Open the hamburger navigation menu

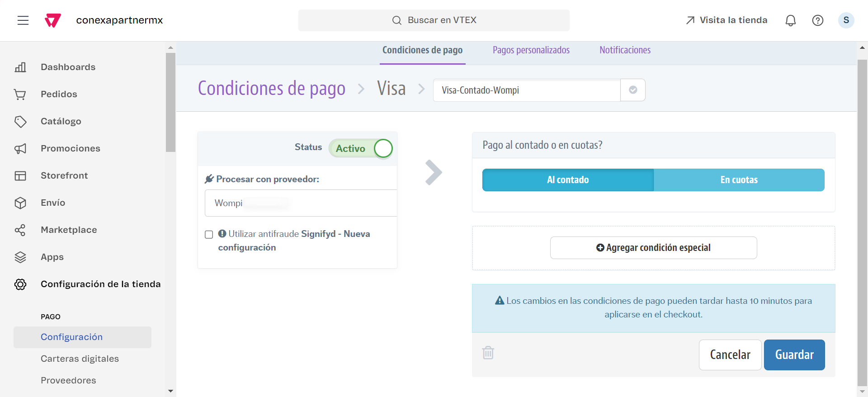tap(23, 20)
